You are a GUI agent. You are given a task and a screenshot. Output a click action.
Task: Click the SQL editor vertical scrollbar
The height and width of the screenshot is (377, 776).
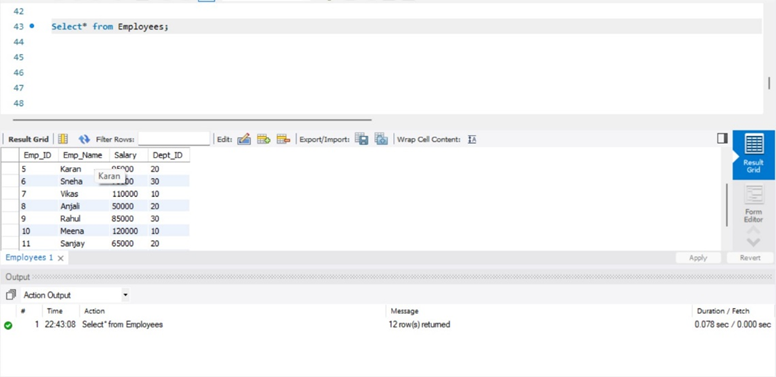point(769,83)
